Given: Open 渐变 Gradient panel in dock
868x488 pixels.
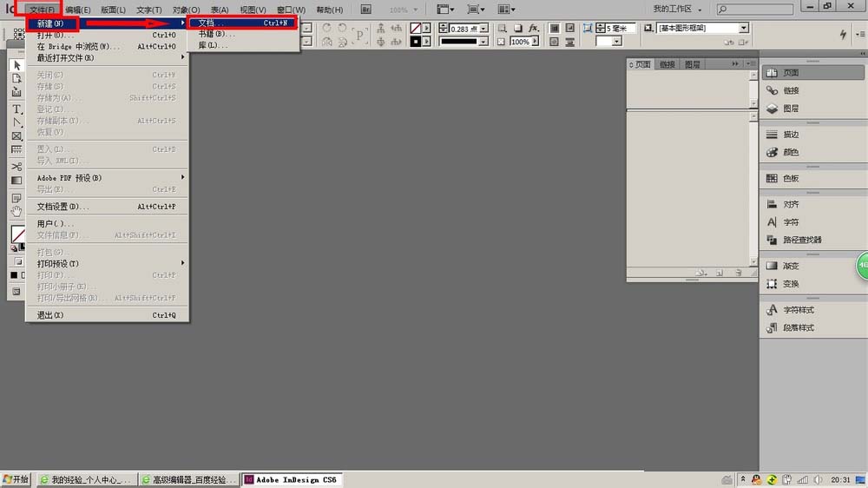Looking at the screenshot, I should click(812, 266).
